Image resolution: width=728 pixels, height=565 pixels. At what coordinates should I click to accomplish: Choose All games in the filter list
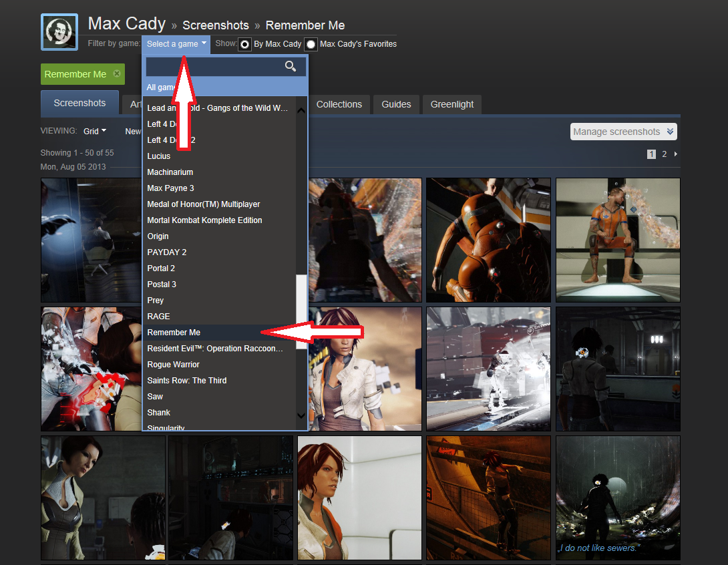225,87
